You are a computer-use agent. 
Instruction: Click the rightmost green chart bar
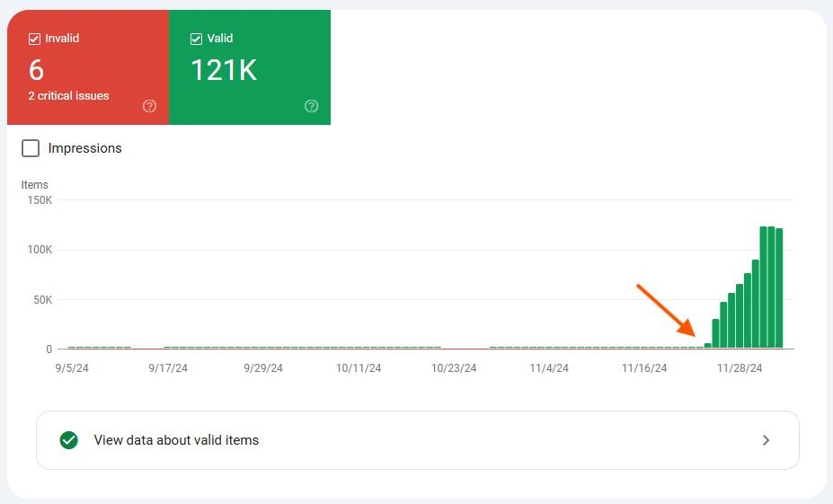[779, 287]
